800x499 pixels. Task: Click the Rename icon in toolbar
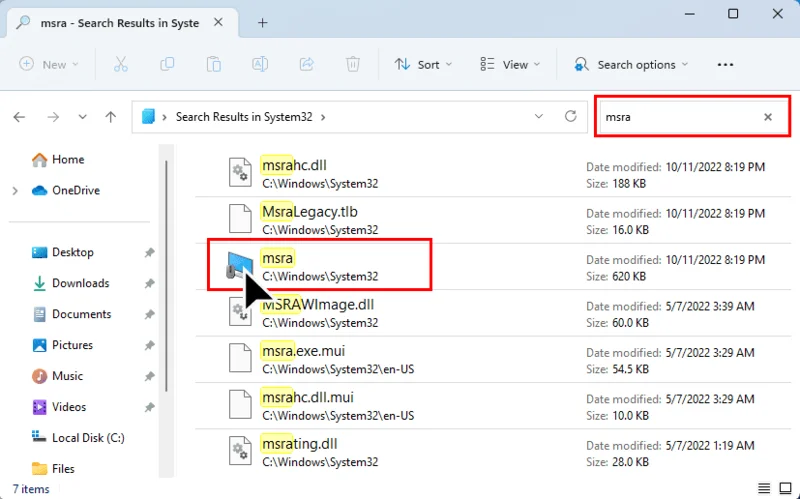coord(260,64)
